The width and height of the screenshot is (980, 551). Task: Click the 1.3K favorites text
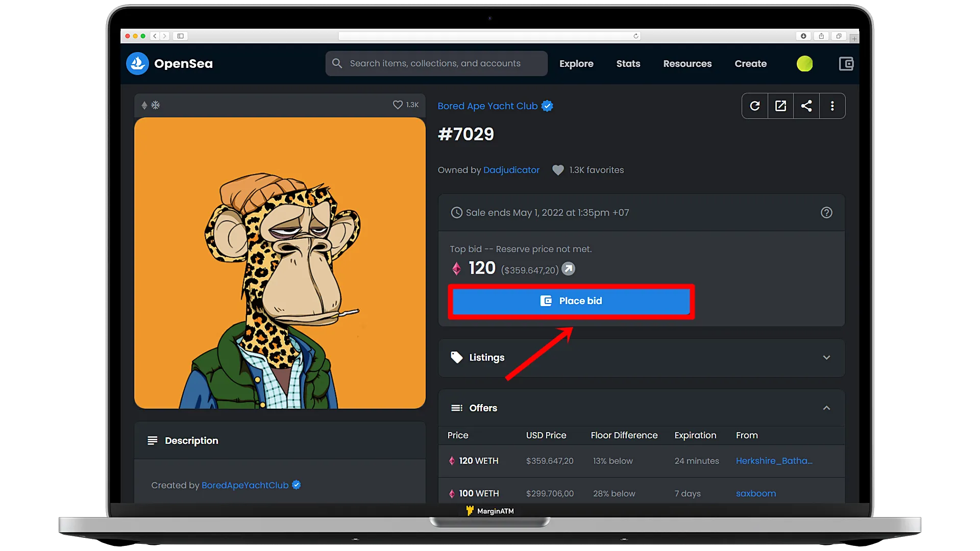pyautogui.click(x=596, y=170)
